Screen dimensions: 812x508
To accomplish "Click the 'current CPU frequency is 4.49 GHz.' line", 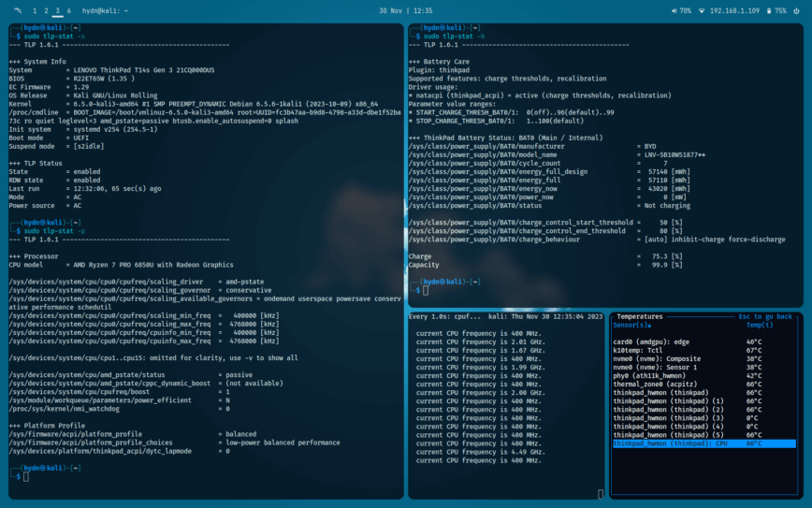I will tap(481, 452).
